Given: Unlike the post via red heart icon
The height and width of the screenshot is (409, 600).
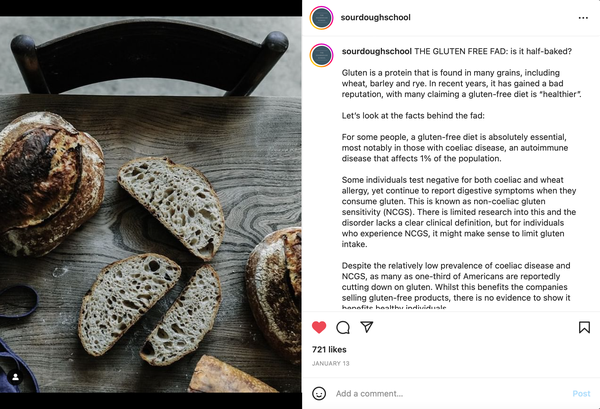Looking at the screenshot, I should click(319, 327).
